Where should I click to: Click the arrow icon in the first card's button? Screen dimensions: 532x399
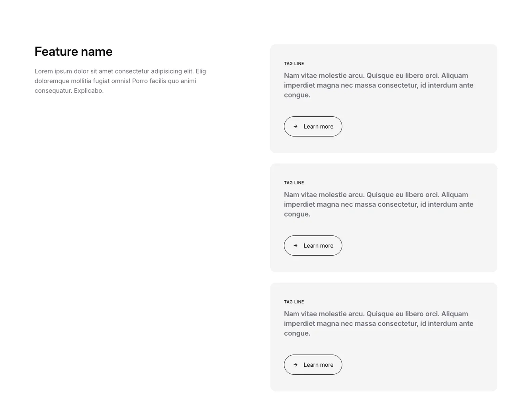(x=295, y=127)
